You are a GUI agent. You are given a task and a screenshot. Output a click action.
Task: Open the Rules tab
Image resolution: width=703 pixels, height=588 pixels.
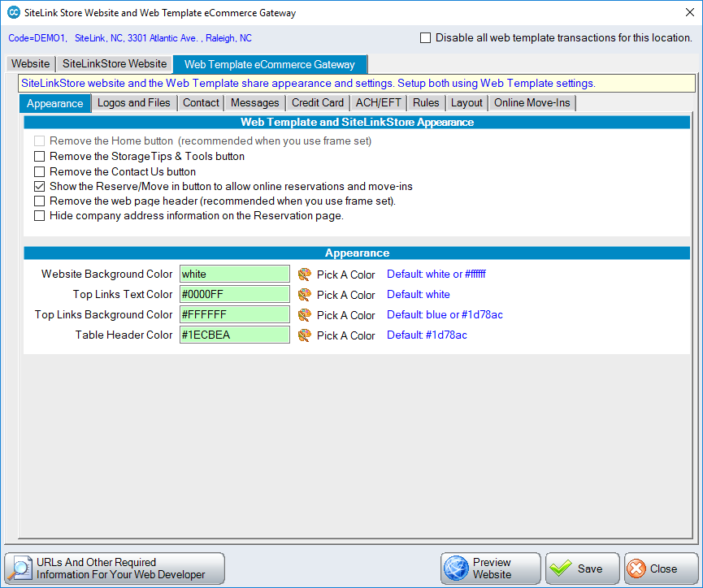[426, 102]
